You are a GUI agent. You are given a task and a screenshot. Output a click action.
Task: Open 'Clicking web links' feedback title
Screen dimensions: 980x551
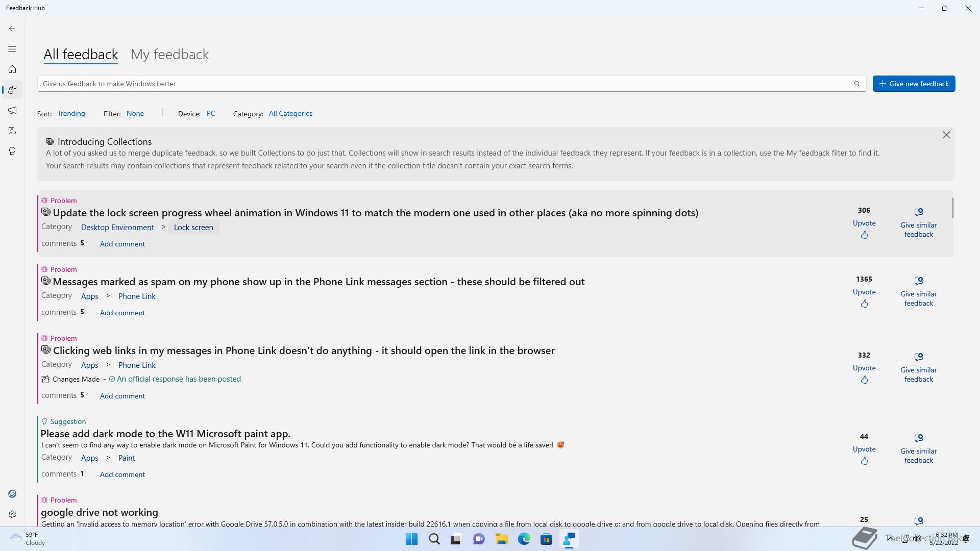304,350
